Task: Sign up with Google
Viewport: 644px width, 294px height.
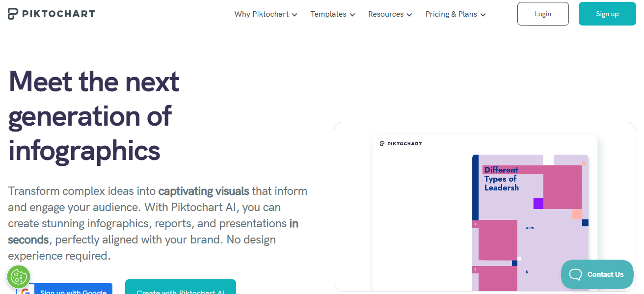Action: coord(64,289)
